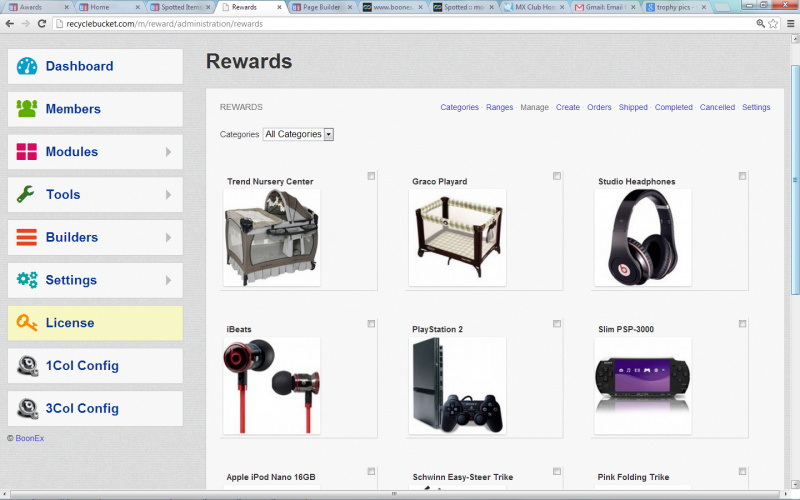Open the Dashboard menu label
Screen dimensions: 800x500
pyautogui.click(x=80, y=66)
